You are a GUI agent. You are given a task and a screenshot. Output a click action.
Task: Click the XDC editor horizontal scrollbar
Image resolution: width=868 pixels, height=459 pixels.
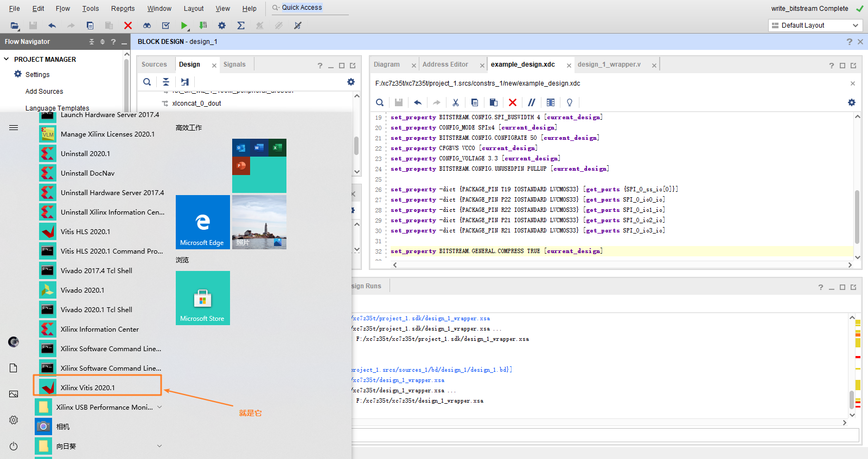coord(622,265)
